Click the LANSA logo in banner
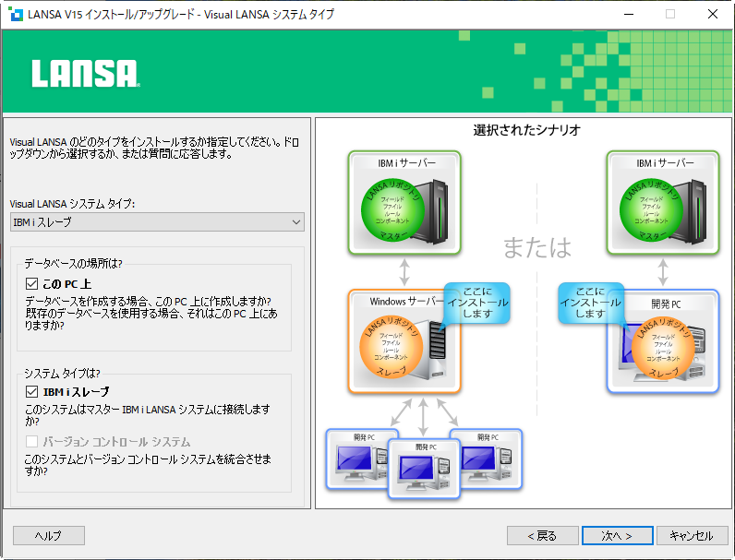735x560 pixels. (85, 73)
